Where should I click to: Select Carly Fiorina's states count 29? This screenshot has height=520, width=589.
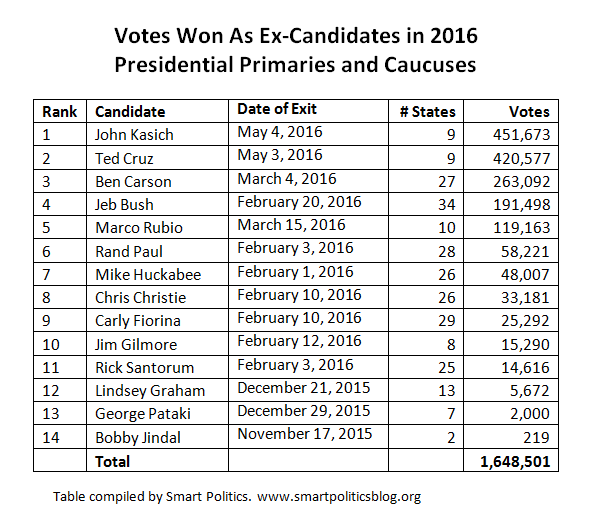(x=447, y=320)
